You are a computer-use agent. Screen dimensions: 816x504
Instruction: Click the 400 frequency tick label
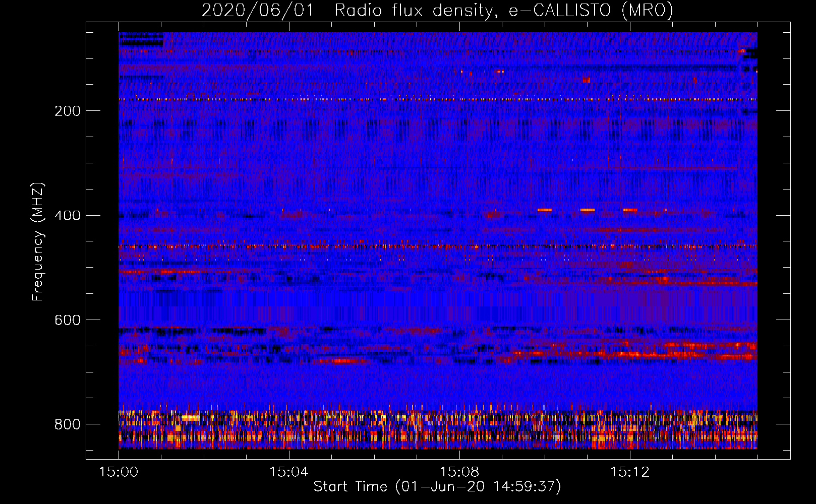tap(68, 216)
